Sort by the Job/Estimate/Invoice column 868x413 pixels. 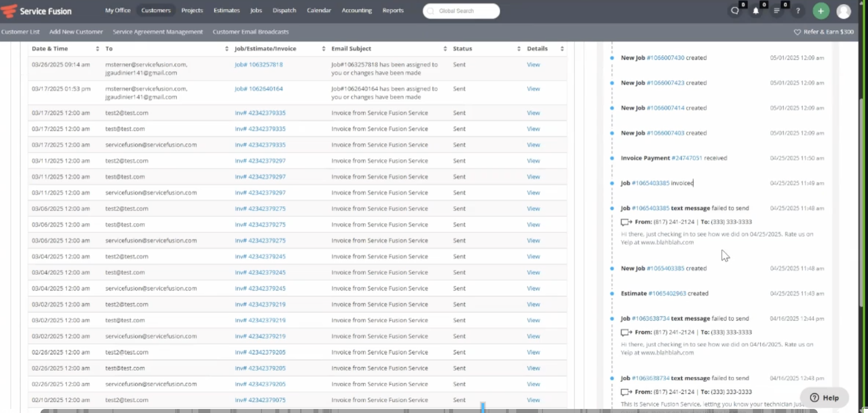click(323, 49)
